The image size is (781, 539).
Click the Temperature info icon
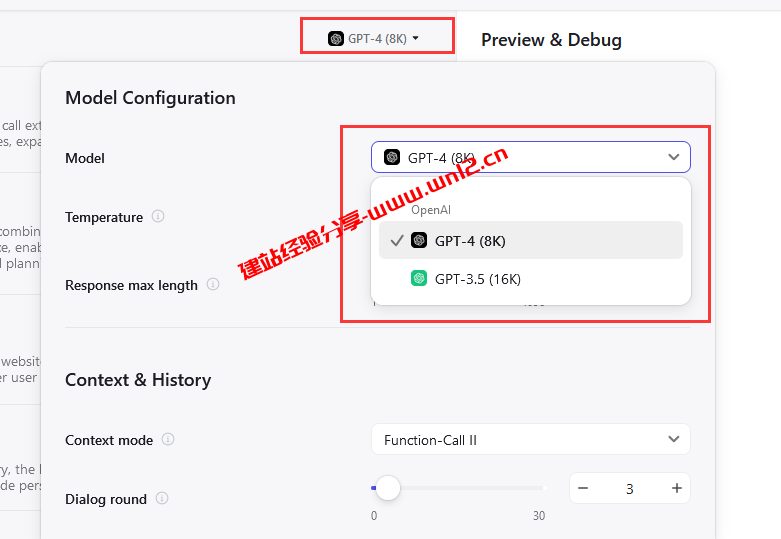pyautogui.click(x=158, y=216)
